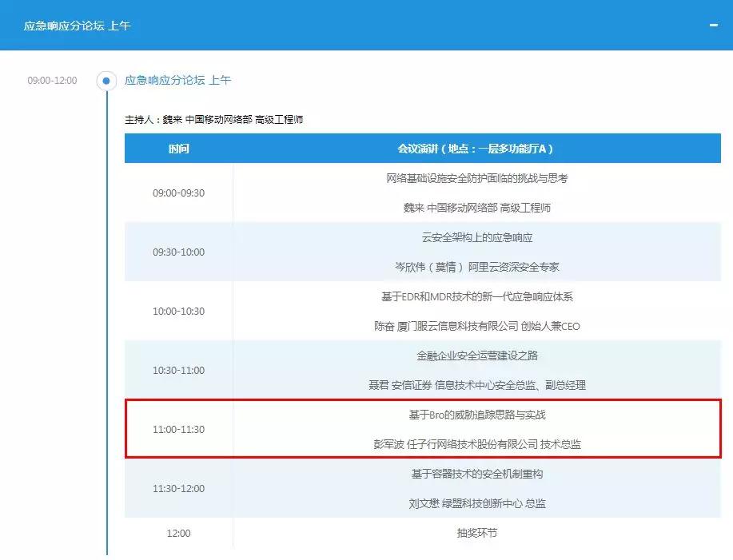Viewport: 733px width, 560px height.
Task: Select the 09:30-10:00 time slot cell
Action: click(178, 252)
